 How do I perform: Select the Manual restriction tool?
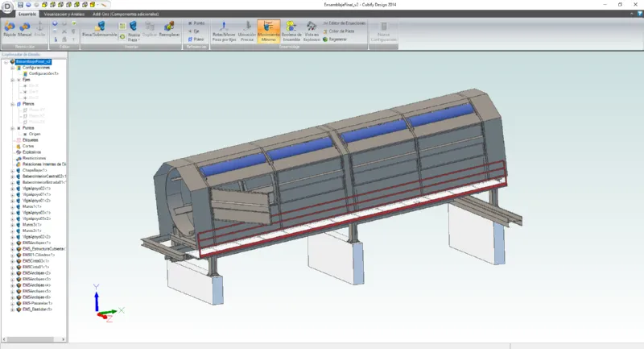(25, 30)
